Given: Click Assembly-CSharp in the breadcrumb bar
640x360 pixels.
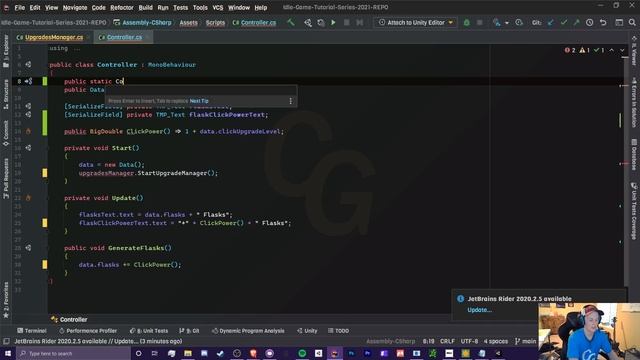Looking at the screenshot, I should pos(143,22).
